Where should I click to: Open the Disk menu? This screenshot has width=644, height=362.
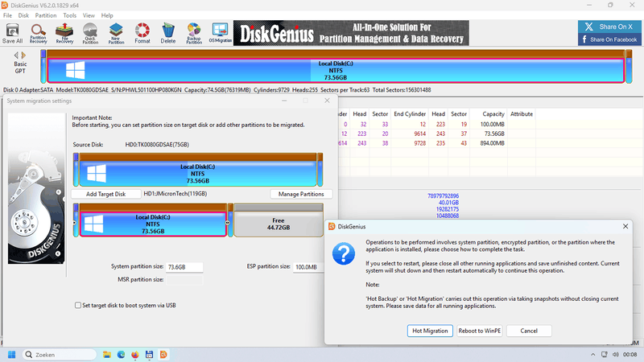23,15
